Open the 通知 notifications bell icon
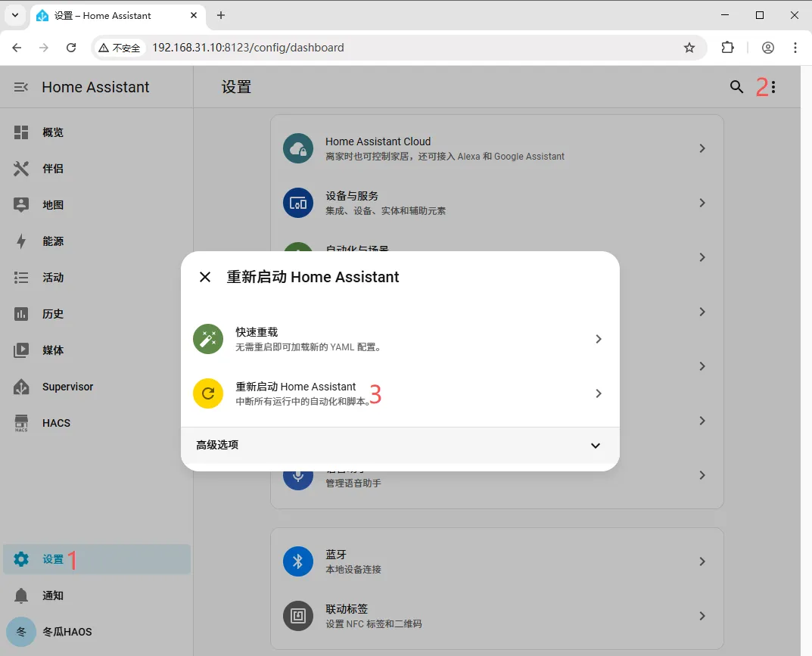 tap(20, 595)
